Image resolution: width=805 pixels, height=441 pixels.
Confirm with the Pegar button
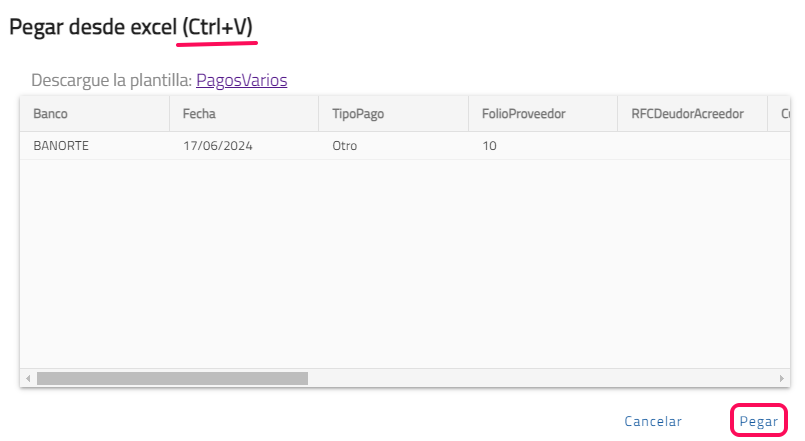[x=758, y=421]
